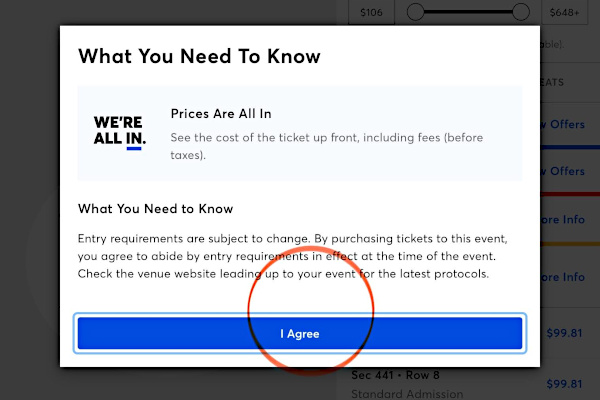Select the upper $99.81 ticket price
The height and width of the screenshot is (400, 600).
click(564, 333)
